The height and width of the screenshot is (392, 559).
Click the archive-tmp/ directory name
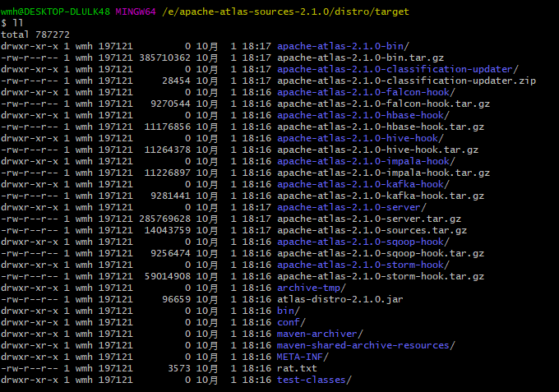click(x=312, y=288)
